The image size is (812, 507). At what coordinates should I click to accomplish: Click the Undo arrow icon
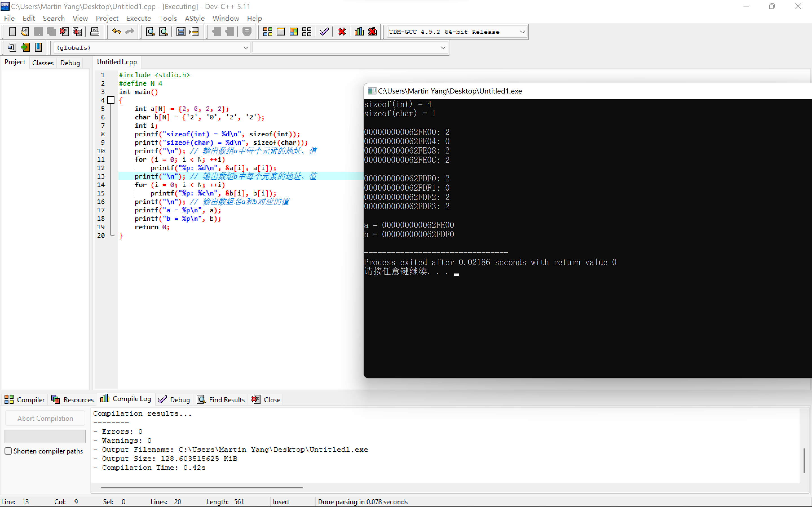[116, 32]
